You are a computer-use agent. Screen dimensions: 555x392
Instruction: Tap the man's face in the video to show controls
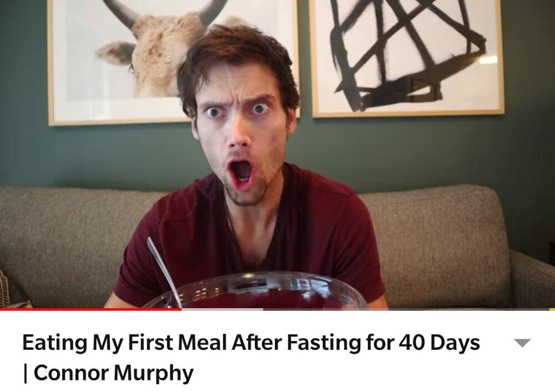pyautogui.click(x=241, y=138)
